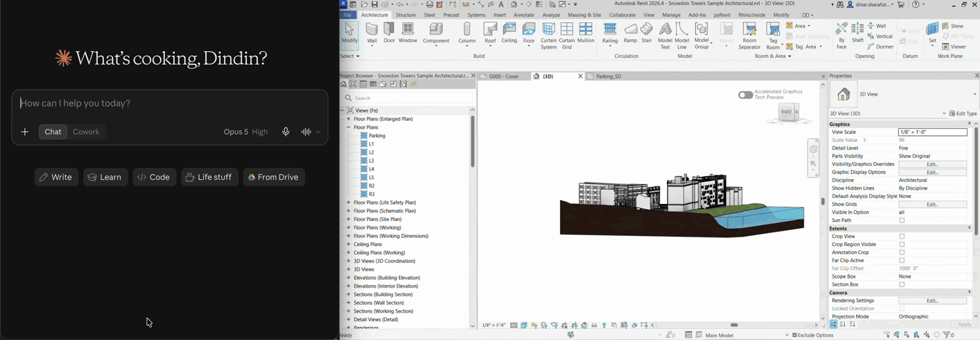Expand the Ceiling Plans node

[x=348, y=245]
